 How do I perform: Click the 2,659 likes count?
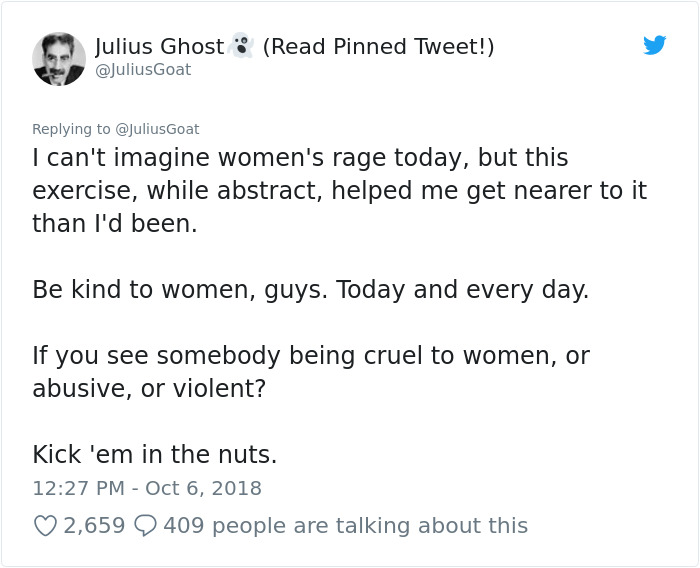pyautogui.click(x=94, y=525)
